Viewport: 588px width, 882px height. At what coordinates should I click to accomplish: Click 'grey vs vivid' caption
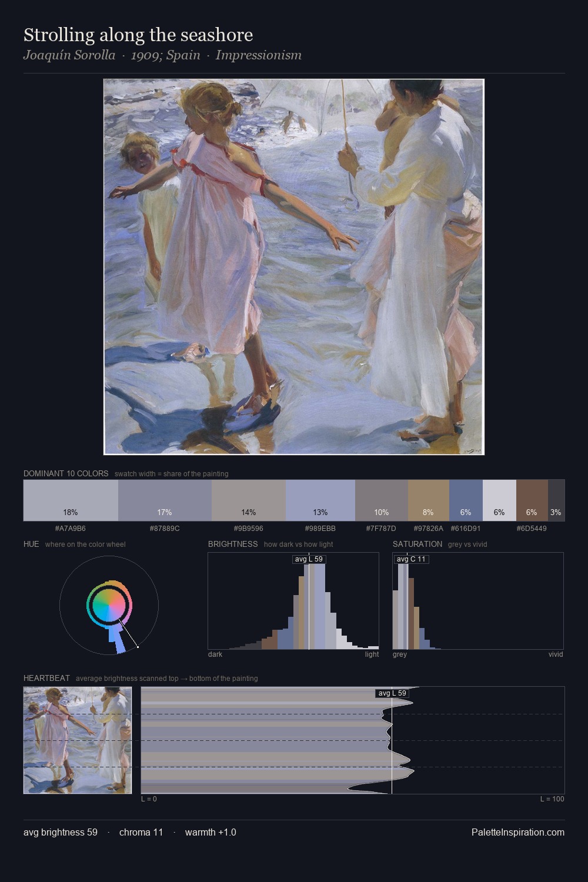click(x=467, y=544)
